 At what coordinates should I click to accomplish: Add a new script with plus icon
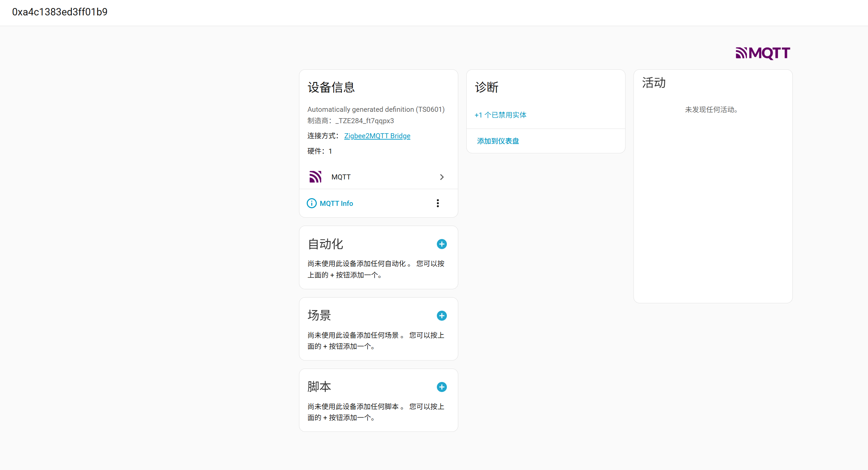442,387
